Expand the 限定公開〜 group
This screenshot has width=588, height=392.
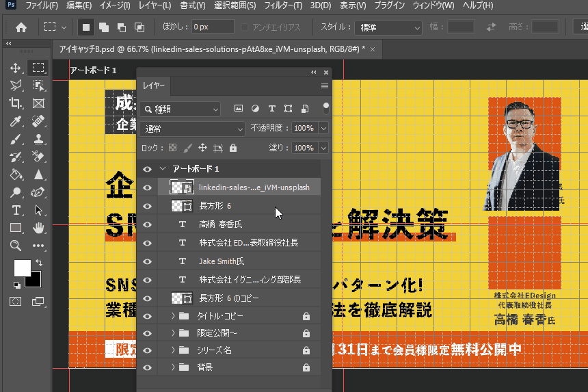(173, 332)
